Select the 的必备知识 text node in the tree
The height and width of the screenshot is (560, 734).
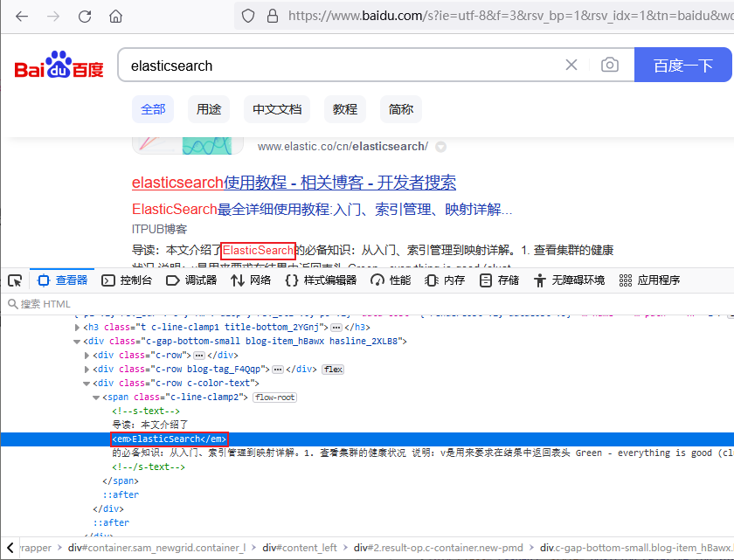(x=423, y=453)
